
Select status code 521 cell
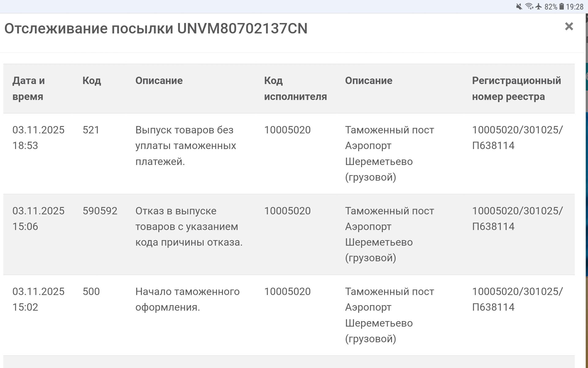coord(91,130)
